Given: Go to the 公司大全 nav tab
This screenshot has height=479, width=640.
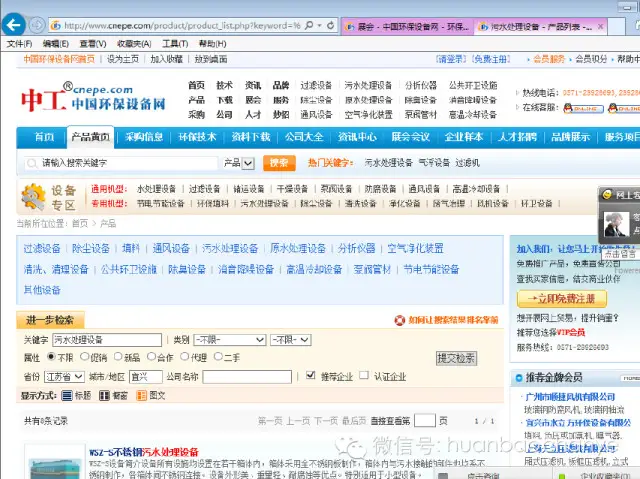Looking at the screenshot, I should pos(304,137).
